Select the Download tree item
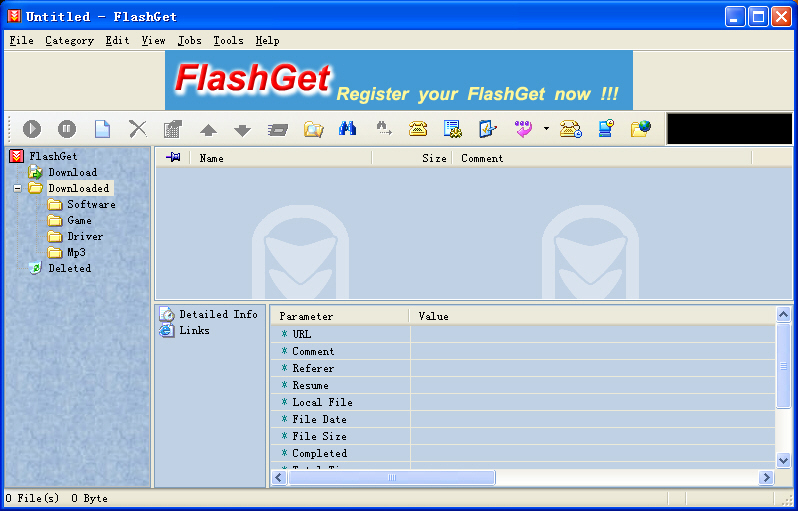 pyautogui.click(x=72, y=172)
